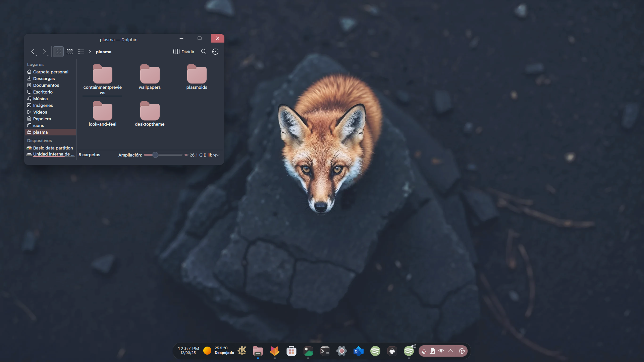The height and width of the screenshot is (362, 644).
Task: Launch Inkscape from the taskbar
Action: pos(392,351)
